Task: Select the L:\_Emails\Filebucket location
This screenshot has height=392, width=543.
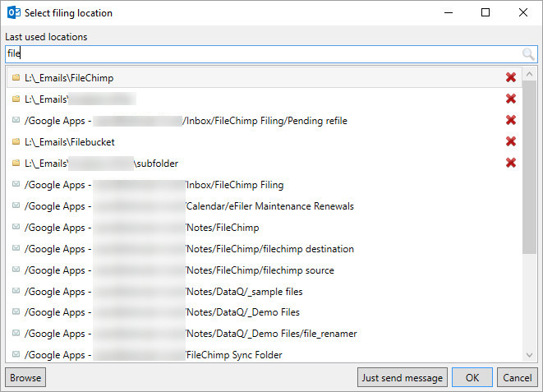Action: click(x=264, y=141)
